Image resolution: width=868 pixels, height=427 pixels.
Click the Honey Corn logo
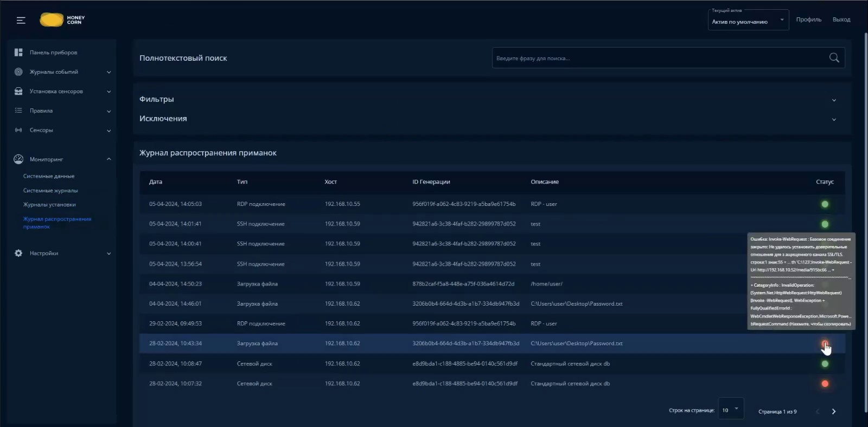pyautogui.click(x=62, y=20)
